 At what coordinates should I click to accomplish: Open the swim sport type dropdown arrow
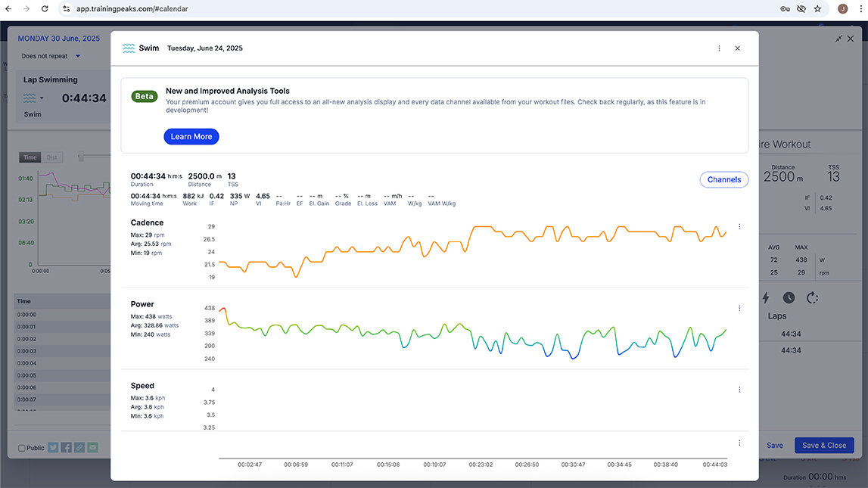point(42,98)
